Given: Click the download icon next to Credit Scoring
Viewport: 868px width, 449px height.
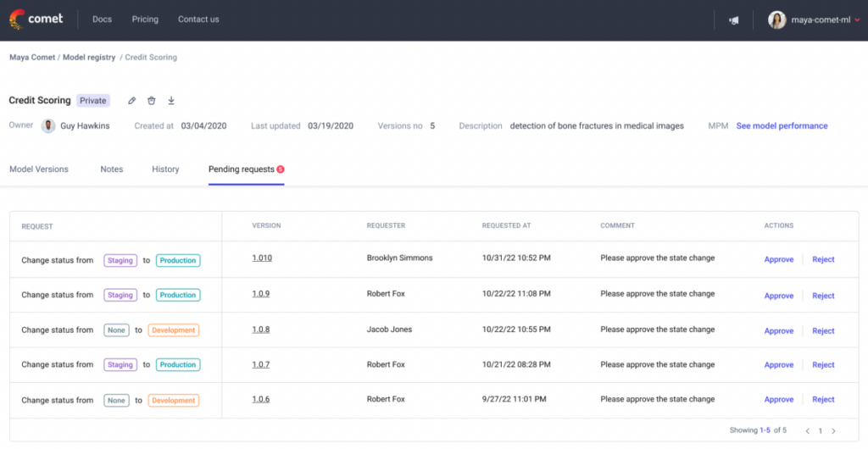Looking at the screenshot, I should tap(171, 101).
